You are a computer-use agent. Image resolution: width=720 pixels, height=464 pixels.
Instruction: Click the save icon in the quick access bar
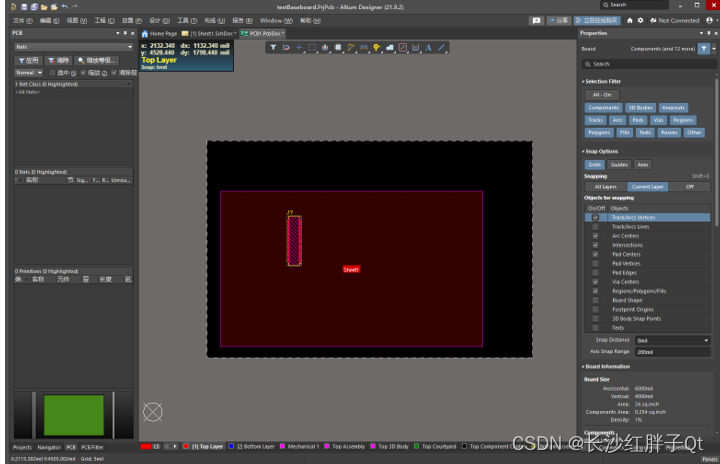click(x=23, y=7)
